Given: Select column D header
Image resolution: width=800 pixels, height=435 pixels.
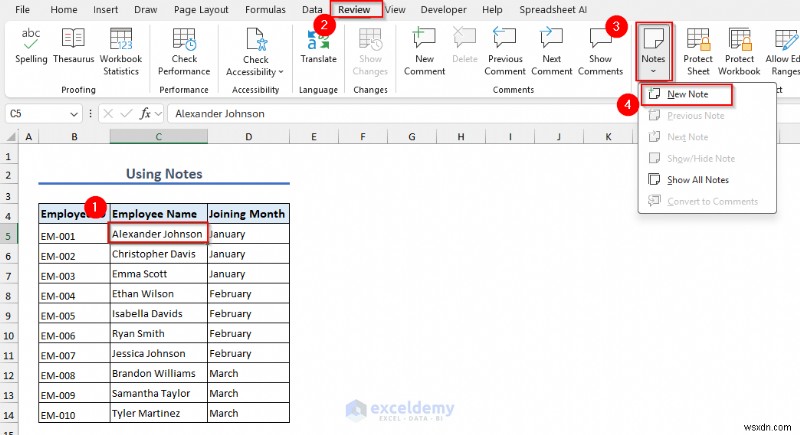Looking at the screenshot, I should point(248,137).
